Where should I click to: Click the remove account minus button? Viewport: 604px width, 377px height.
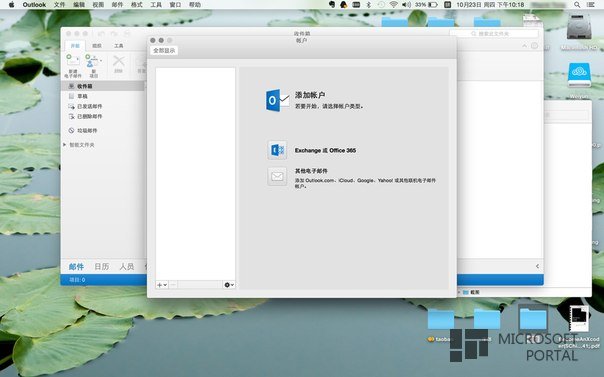(173, 285)
